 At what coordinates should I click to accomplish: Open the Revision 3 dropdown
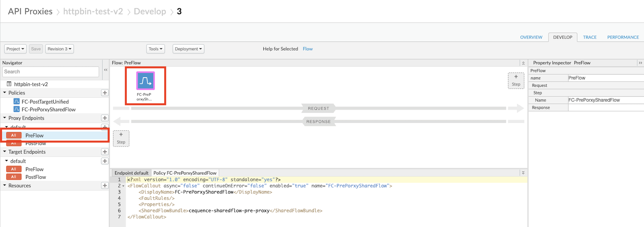pyautogui.click(x=60, y=49)
